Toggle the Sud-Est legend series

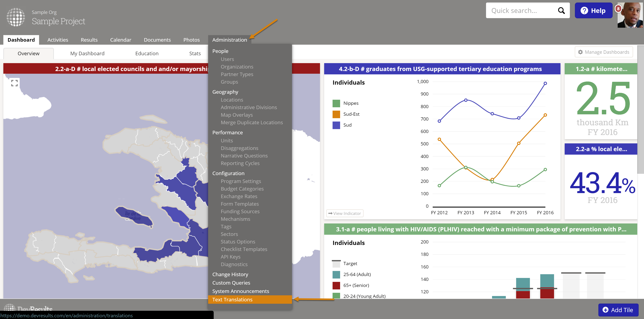tap(351, 114)
